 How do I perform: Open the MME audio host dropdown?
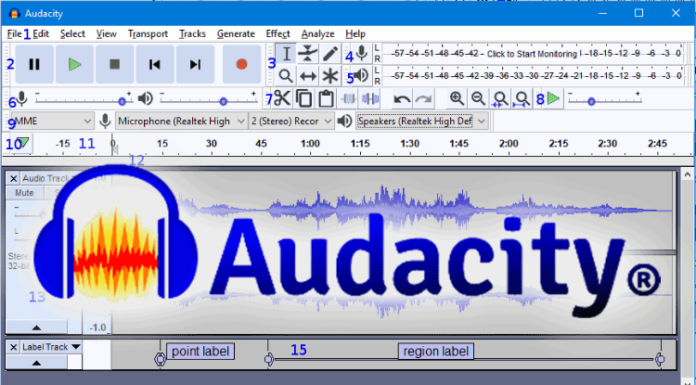52,121
